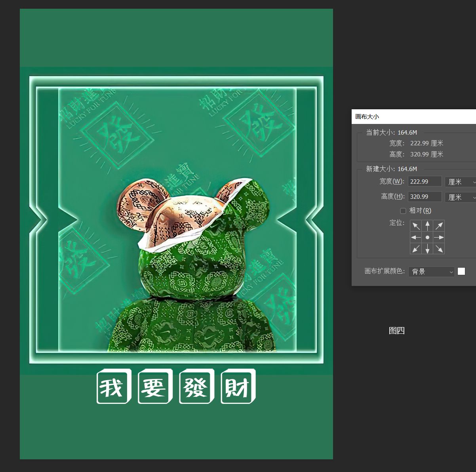
Task: Click the white canvas extension color swatch
Action: (461, 271)
